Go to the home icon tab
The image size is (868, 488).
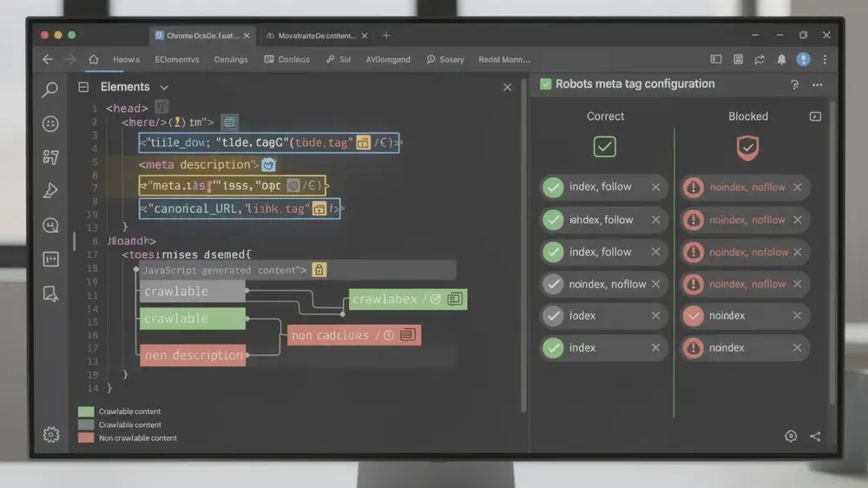point(94,59)
